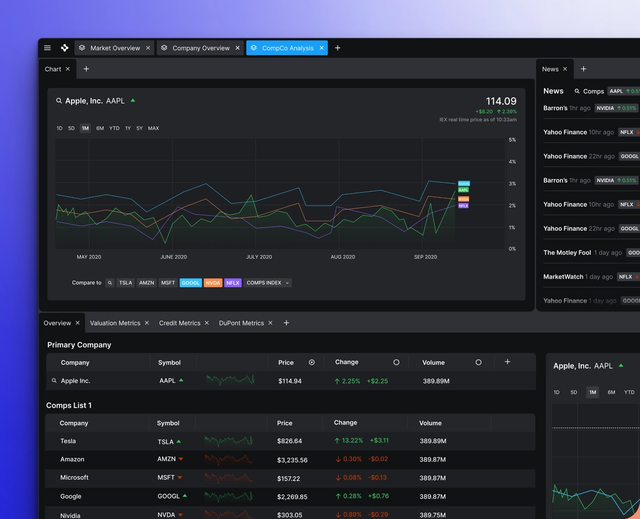Add a new metrics tab after DuPont Metrics

[x=287, y=323]
